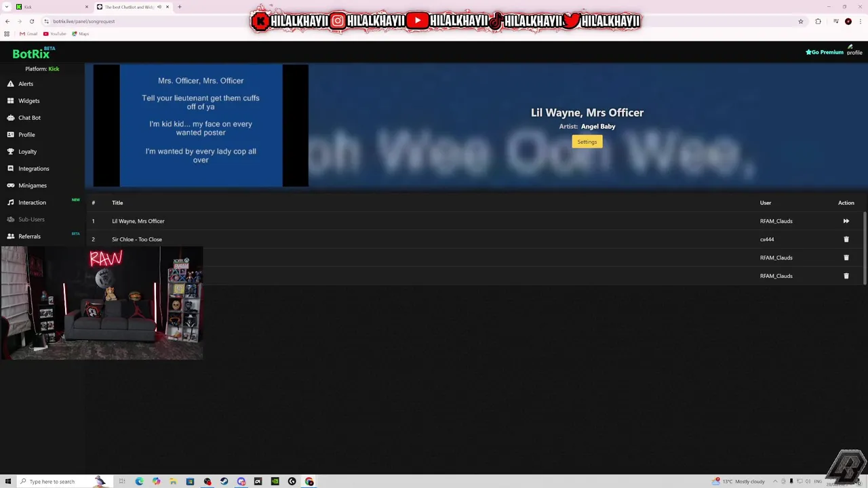Open the Chrome three-dot menu
The width and height of the screenshot is (868, 488).
pos(860,21)
